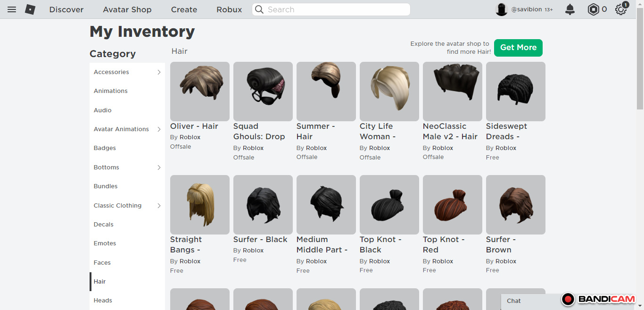Screen dimensions: 644x310
Task: Type in the Search field
Action: coord(336,9)
